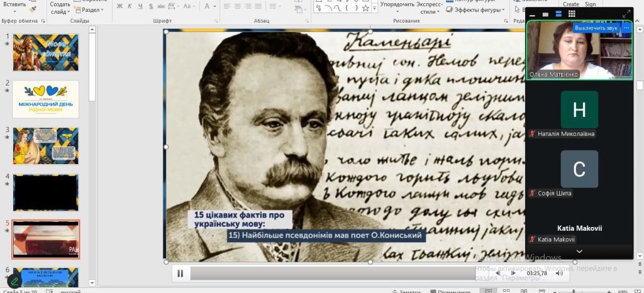Switch to slide sorter view icon
The width and height of the screenshot is (644, 293).
[506, 291]
